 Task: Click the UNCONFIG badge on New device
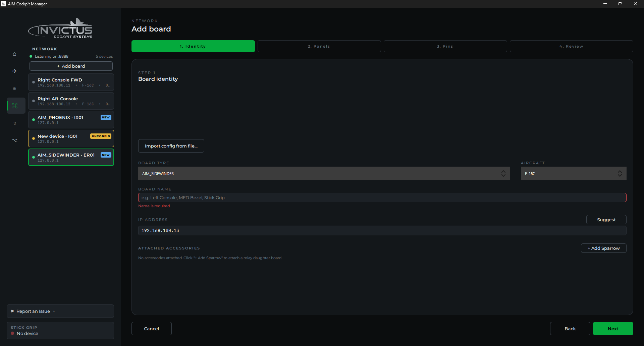click(x=101, y=136)
